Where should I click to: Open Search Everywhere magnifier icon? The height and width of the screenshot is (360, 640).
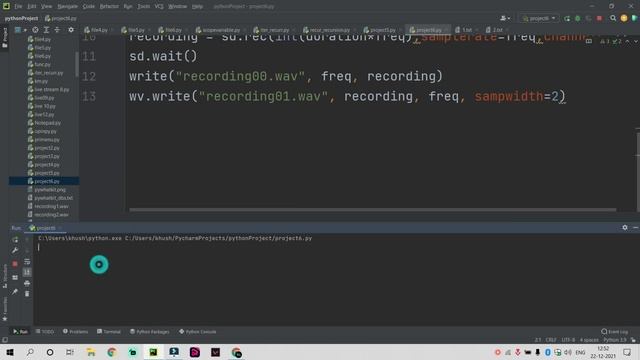[613, 18]
